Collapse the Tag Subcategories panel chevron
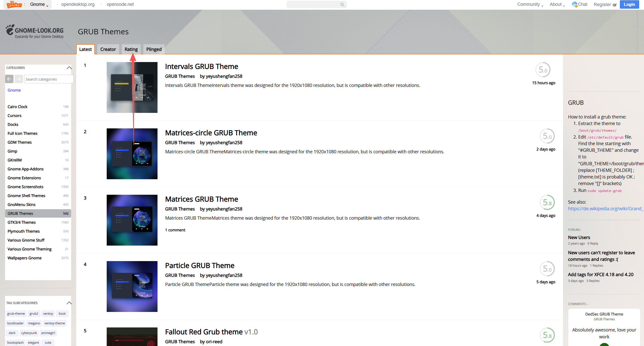This screenshot has height=346, width=644. click(69, 303)
